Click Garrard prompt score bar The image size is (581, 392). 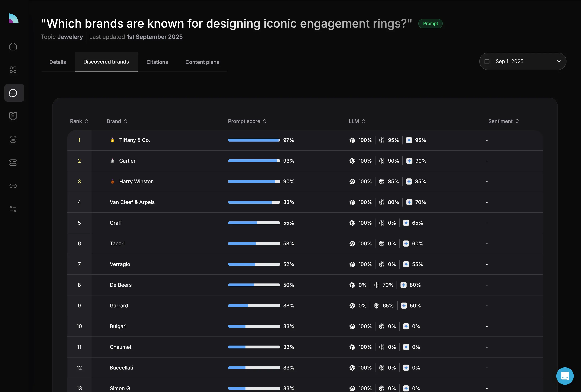[254, 306]
